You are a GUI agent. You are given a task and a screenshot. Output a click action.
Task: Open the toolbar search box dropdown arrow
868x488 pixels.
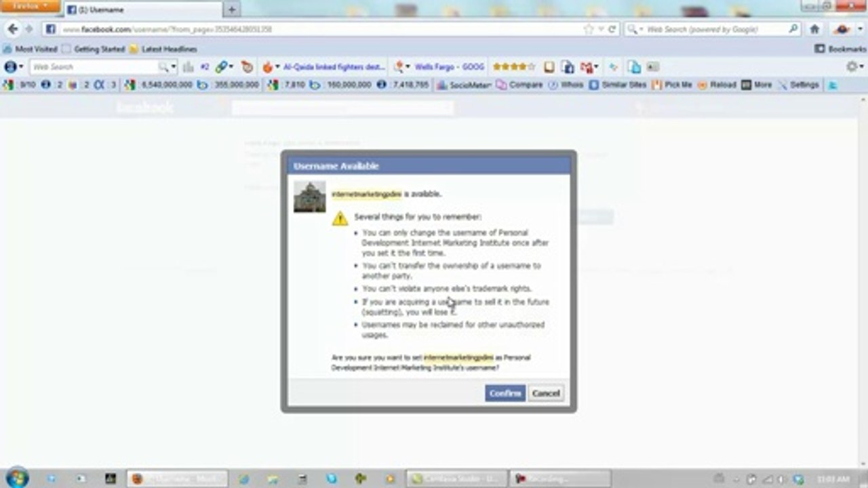pos(173,66)
